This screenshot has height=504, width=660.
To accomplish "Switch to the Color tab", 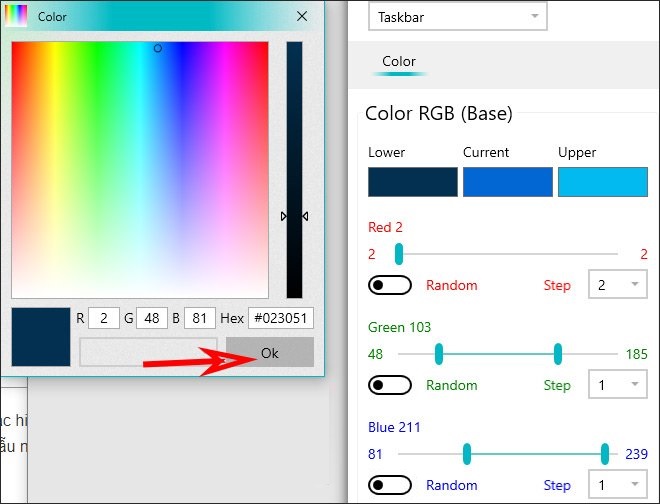I will 399,62.
